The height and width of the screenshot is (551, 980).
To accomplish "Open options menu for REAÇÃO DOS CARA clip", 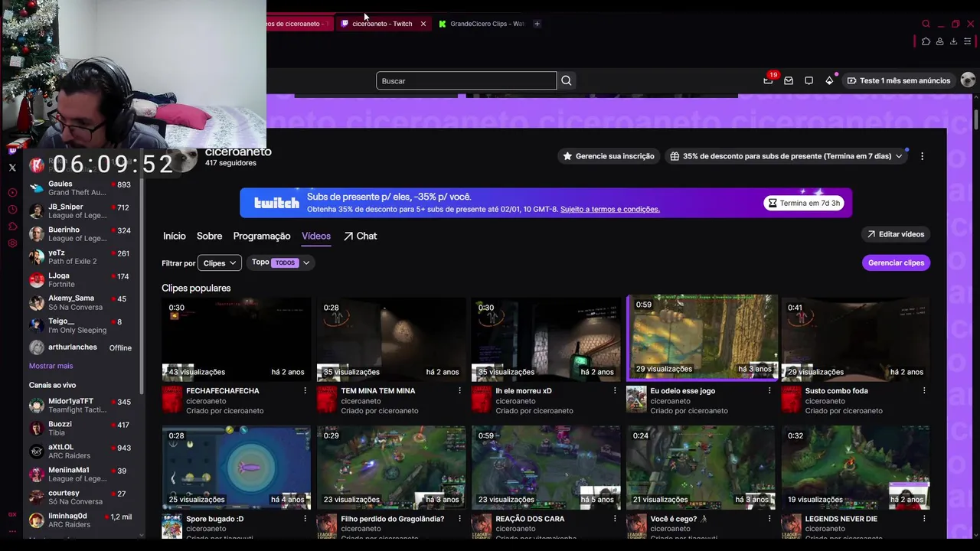I will click(614, 519).
